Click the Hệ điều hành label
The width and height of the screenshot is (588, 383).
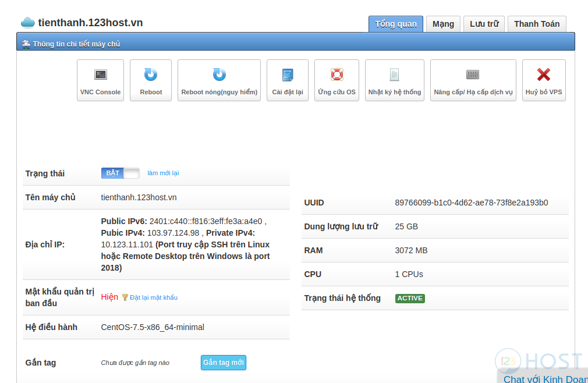[51, 327]
